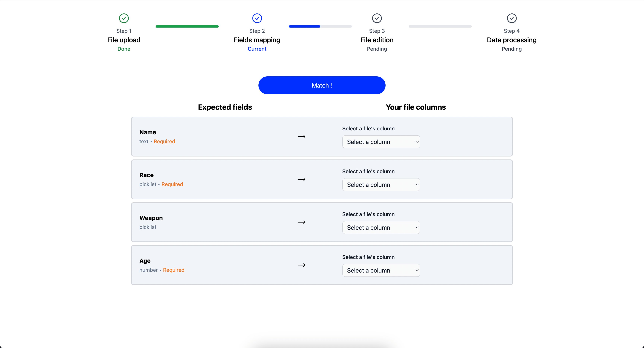The height and width of the screenshot is (348, 644).
Task: Go to the File upload step label
Action: pos(124,40)
